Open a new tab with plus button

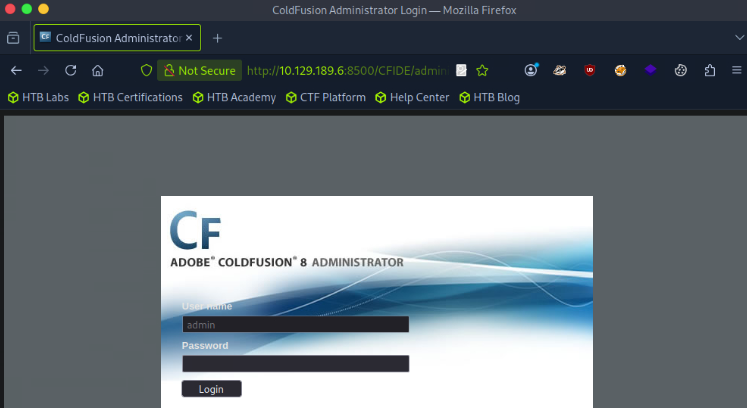pyautogui.click(x=217, y=38)
